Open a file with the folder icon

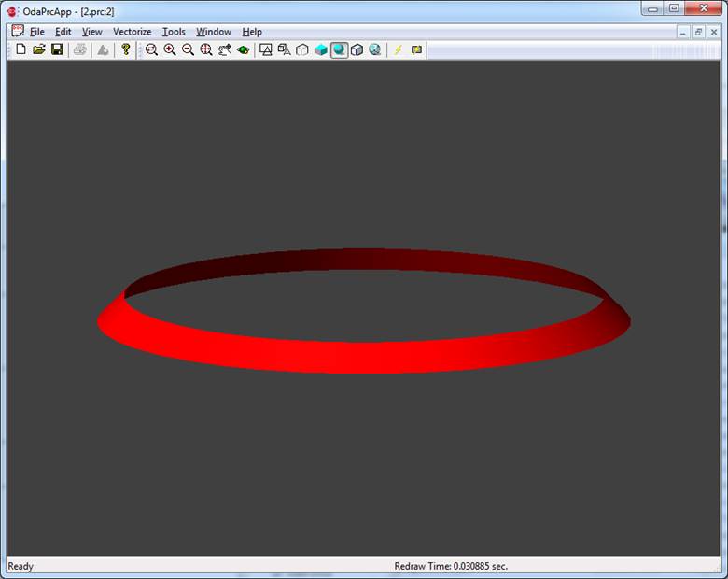(x=38, y=49)
